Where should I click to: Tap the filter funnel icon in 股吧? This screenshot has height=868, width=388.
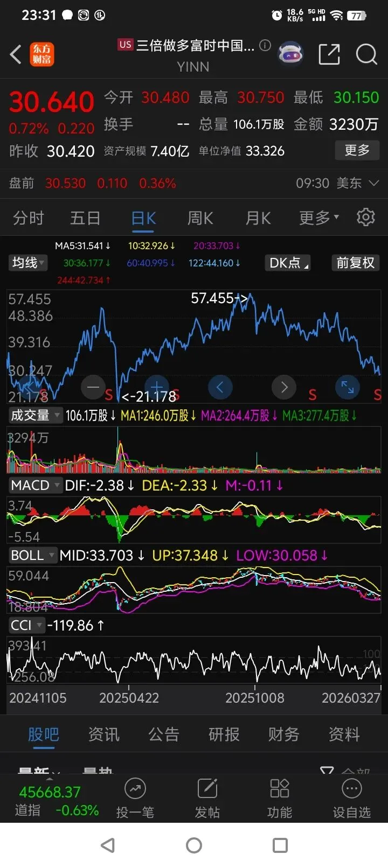(327, 770)
